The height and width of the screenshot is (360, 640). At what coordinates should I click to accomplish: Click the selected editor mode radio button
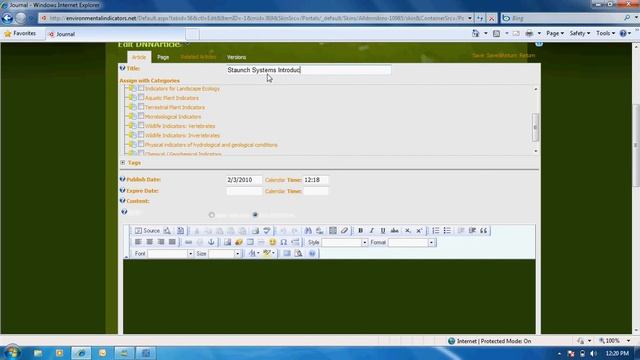pyautogui.click(x=255, y=215)
